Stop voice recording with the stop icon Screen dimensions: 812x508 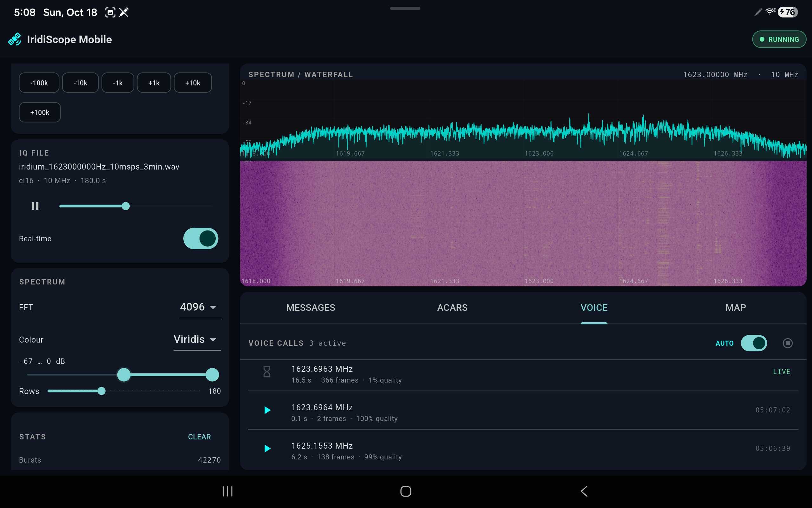click(x=788, y=343)
